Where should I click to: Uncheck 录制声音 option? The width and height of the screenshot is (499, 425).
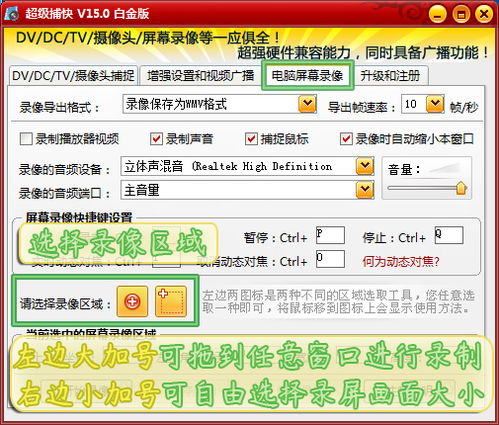click(x=156, y=139)
